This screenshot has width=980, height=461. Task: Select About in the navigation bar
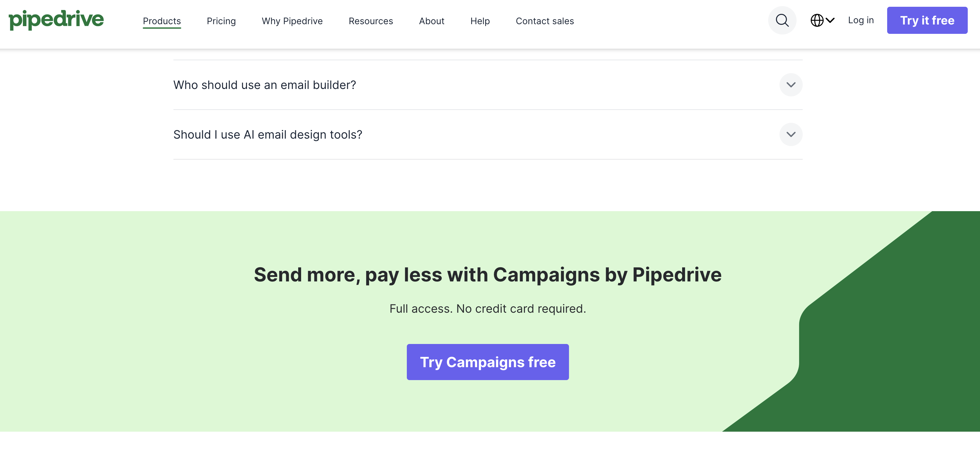coord(431,21)
